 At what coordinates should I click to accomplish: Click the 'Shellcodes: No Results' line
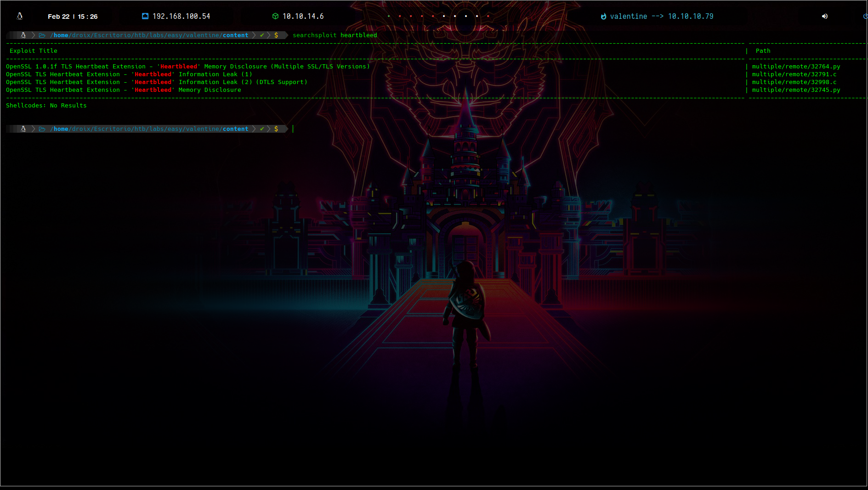tap(46, 106)
